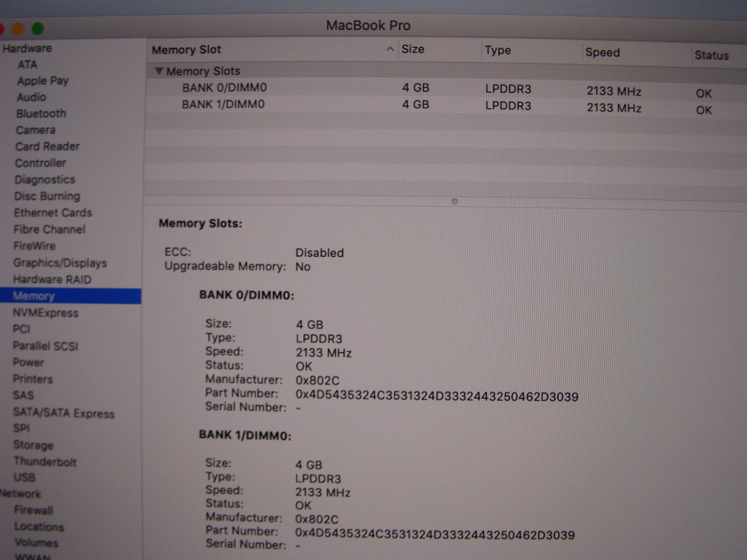The image size is (747, 560).
Task: Select Storage in the hardware list
Action: (x=33, y=445)
